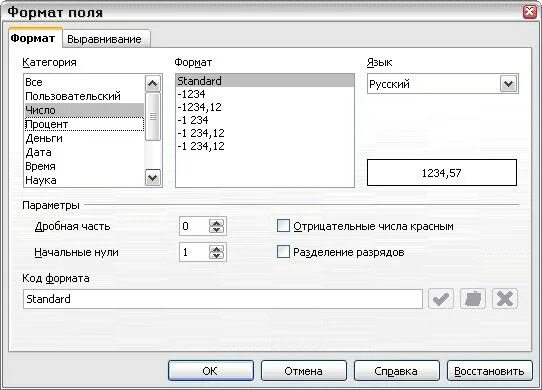Open the Язык dropdown showing Русский
The width and height of the screenshot is (542, 390).
pos(508,84)
